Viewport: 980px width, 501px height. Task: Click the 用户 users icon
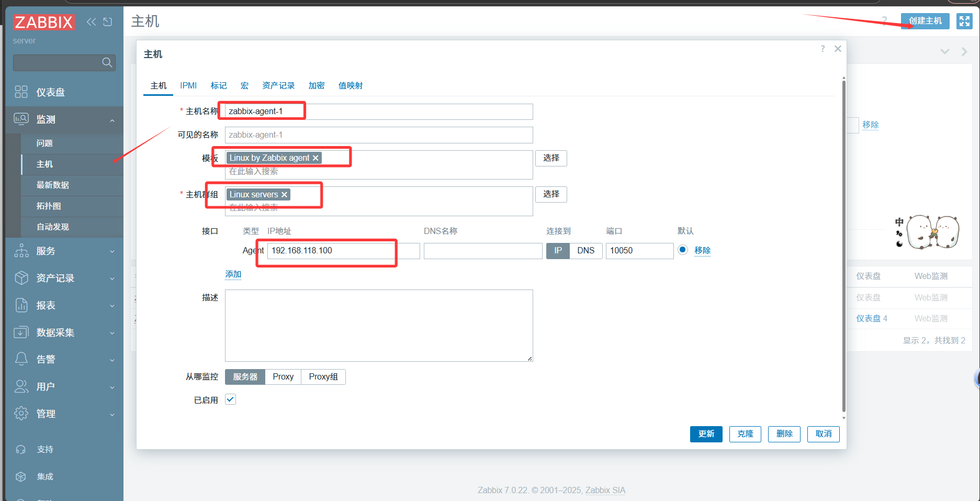[21, 386]
